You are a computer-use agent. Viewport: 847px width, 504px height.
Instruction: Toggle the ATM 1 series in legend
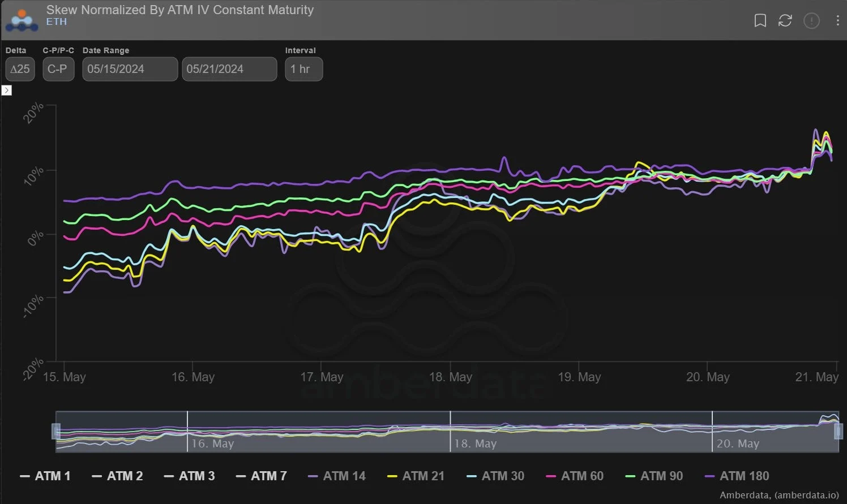point(45,476)
